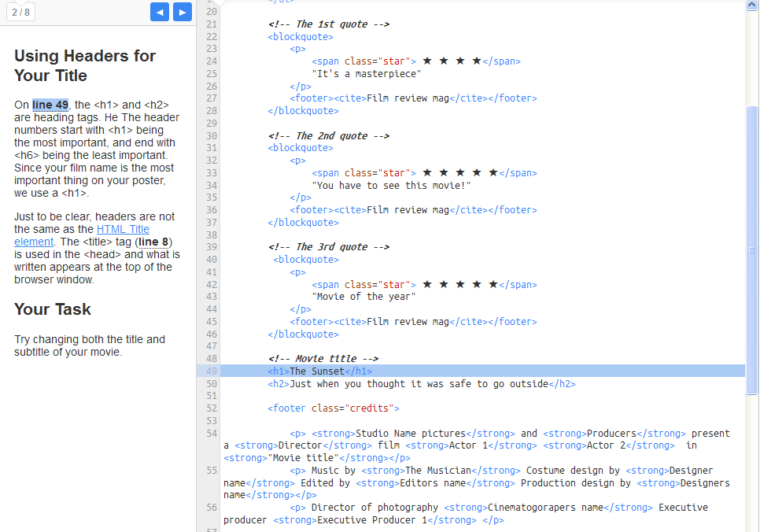Click the 'Movie title' comment line
The image size is (760, 532).
click(x=323, y=358)
